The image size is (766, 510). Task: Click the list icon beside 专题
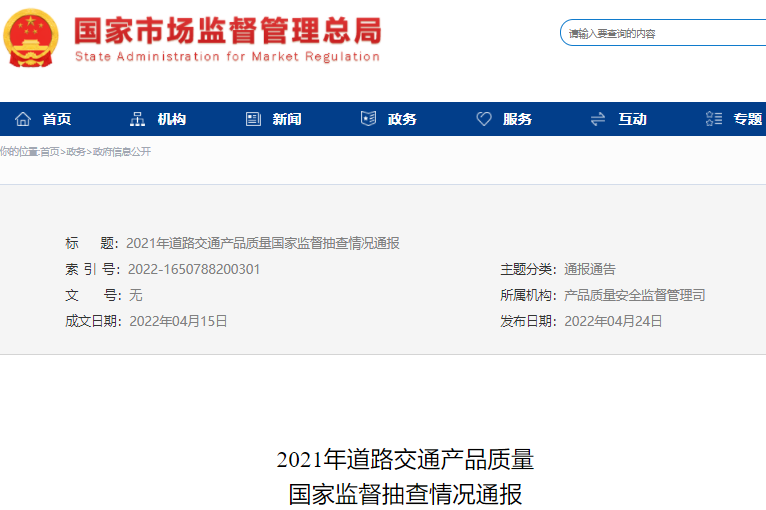click(713, 119)
